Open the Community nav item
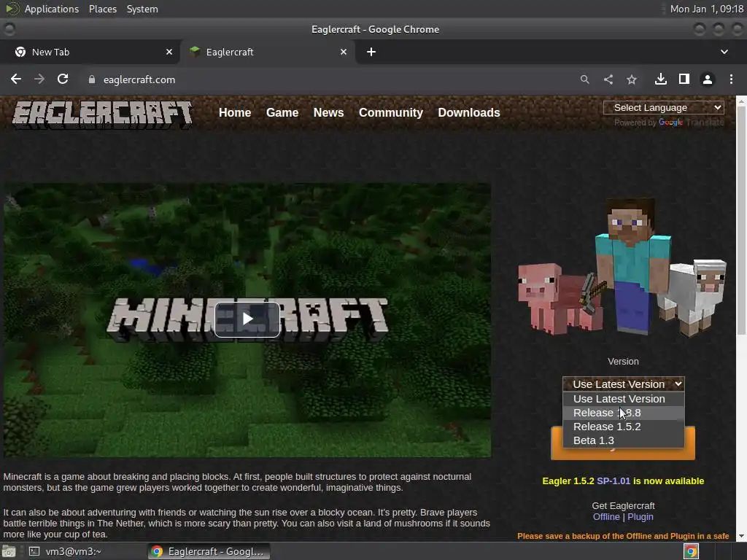 391,113
